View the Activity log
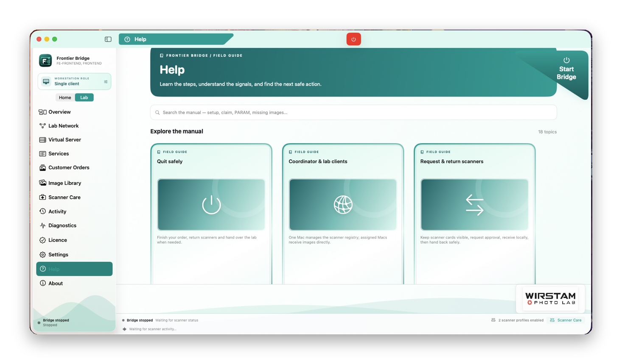The image size is (622, 364). (x=74, y=211)
